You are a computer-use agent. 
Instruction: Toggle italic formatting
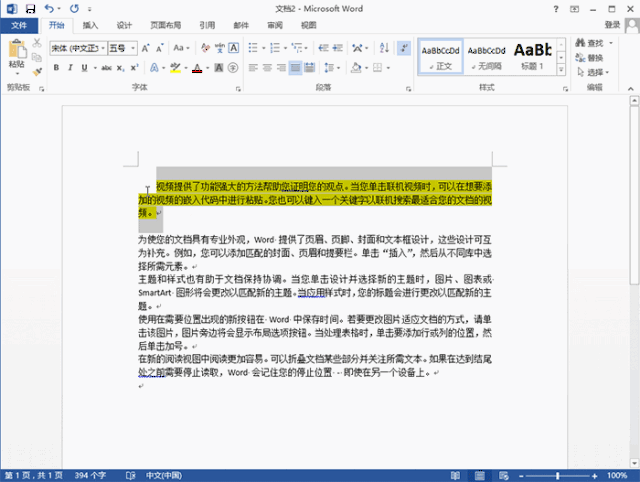pyautogui.click(x=70, y=68)
